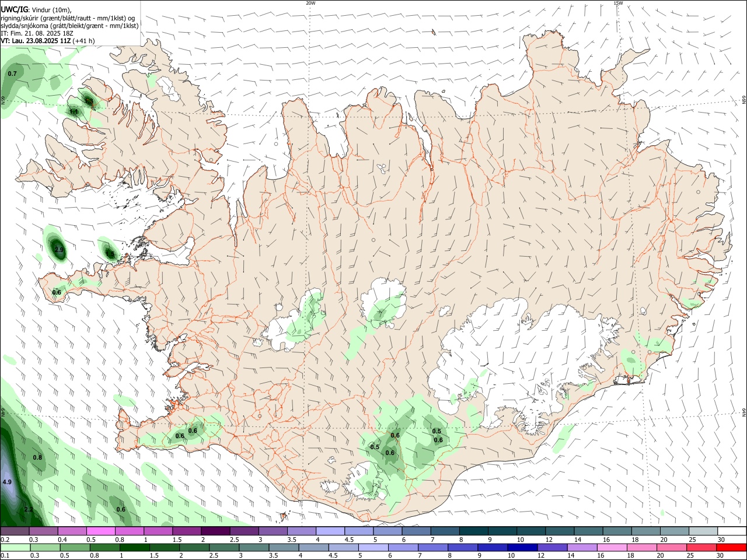Pick the light gray swatch at 25, upper scale
747x560 pixels.
[703, 531]
